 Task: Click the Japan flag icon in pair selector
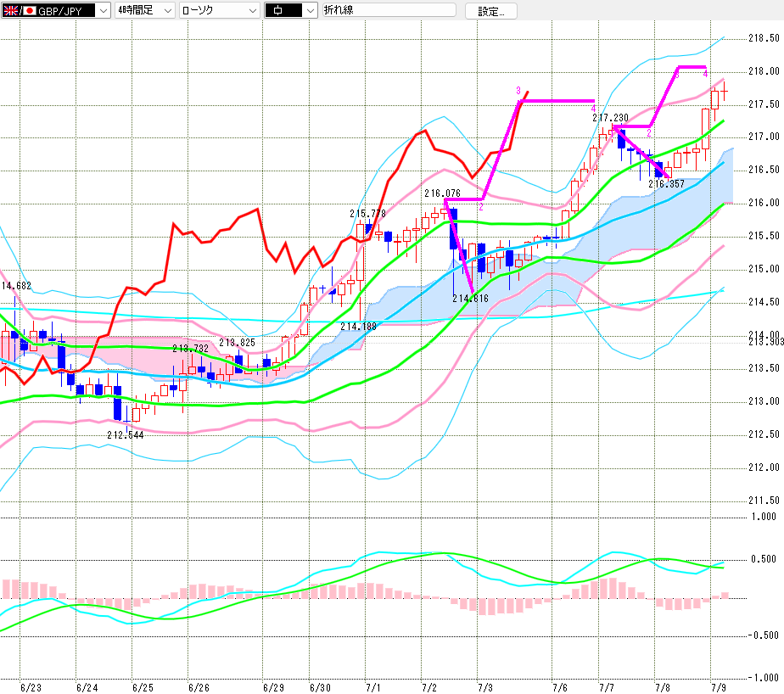(x=30, y=10)
